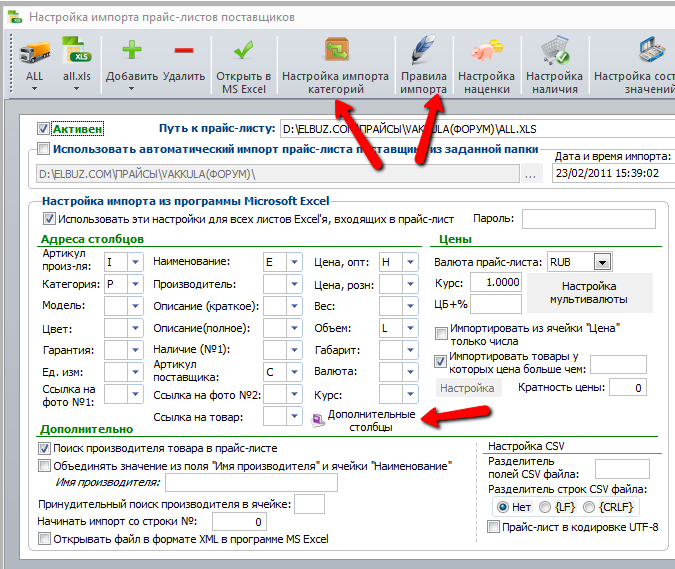Select the {CRLF} line separator radio
Screen dimensions: 675x569
(589, 507)
